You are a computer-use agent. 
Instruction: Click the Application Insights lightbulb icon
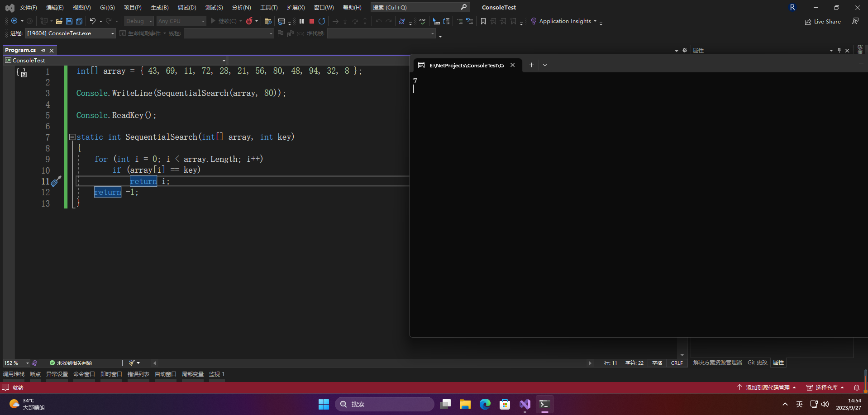click(534, 21)
